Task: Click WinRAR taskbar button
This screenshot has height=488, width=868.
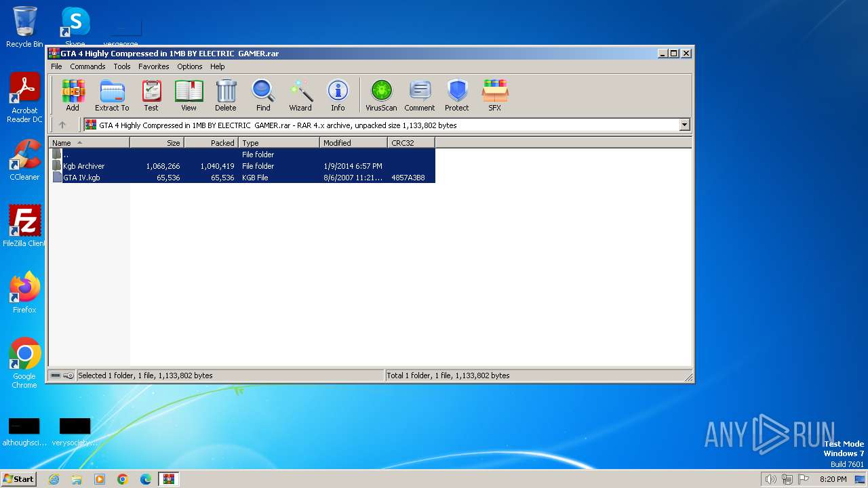Action: click(168, 479)
